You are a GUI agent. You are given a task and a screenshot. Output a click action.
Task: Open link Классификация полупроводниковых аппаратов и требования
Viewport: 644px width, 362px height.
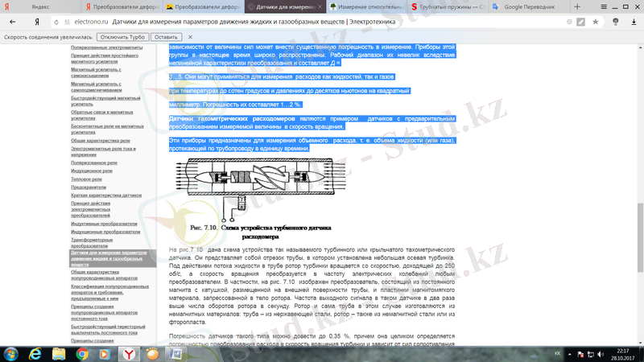(109, 292)
